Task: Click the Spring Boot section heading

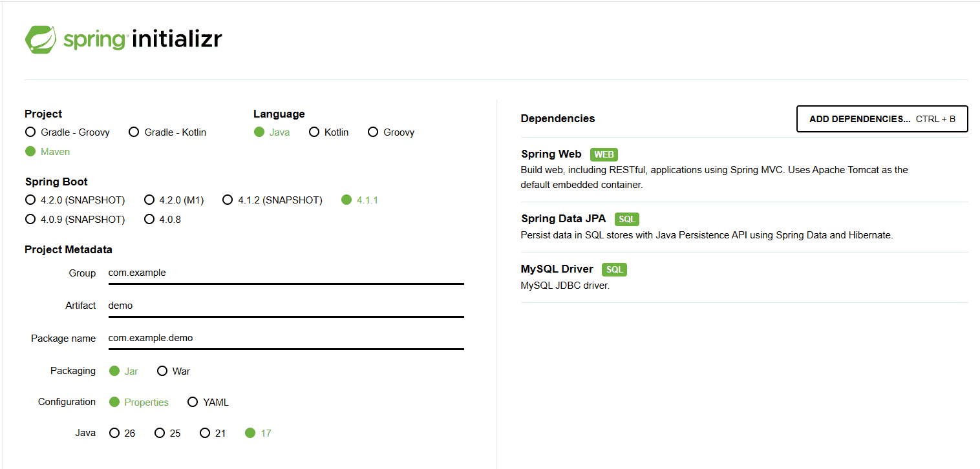Action: (x=56, y=182)
